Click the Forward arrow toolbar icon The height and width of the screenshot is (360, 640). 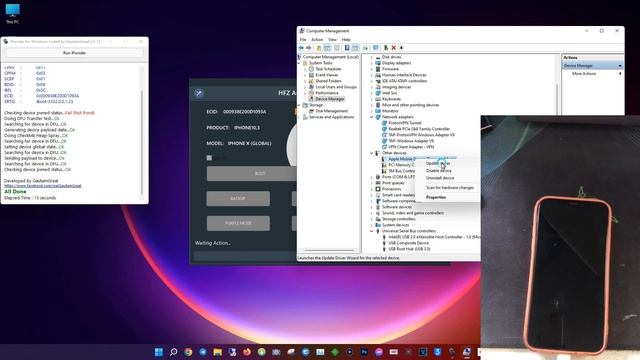click(309, 48)
